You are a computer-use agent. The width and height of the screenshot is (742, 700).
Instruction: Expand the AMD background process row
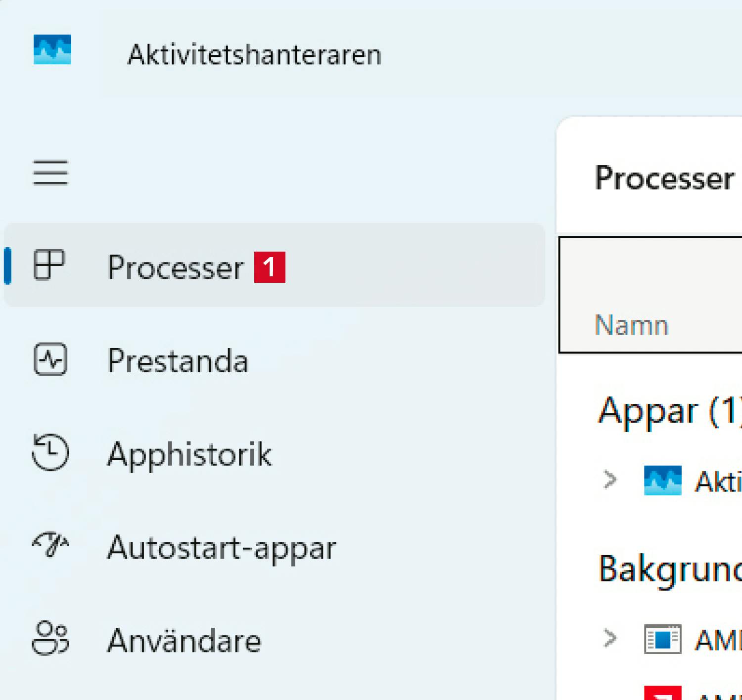[x=610, y=638]
